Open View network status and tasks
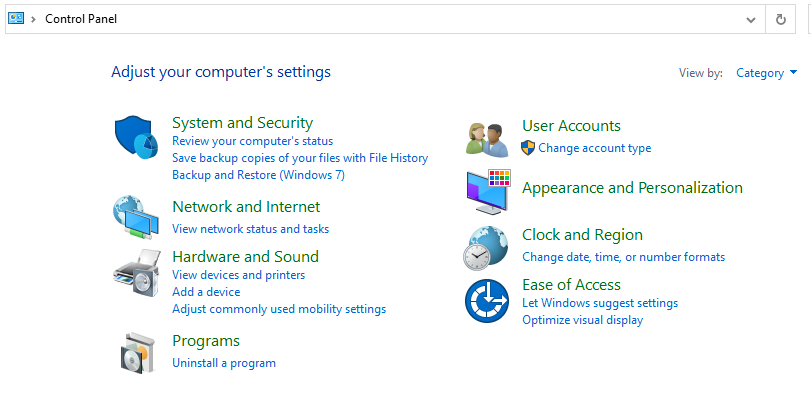The image size is (811, 411). 250,229
